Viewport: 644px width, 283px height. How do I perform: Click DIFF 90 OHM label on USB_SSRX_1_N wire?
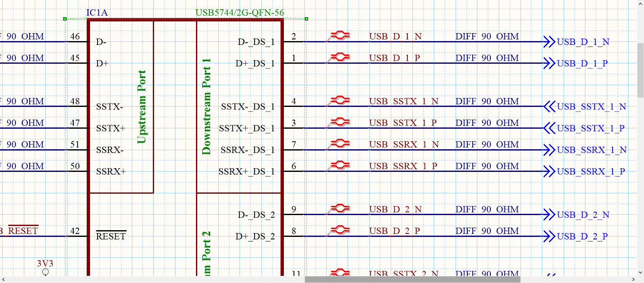487,144
